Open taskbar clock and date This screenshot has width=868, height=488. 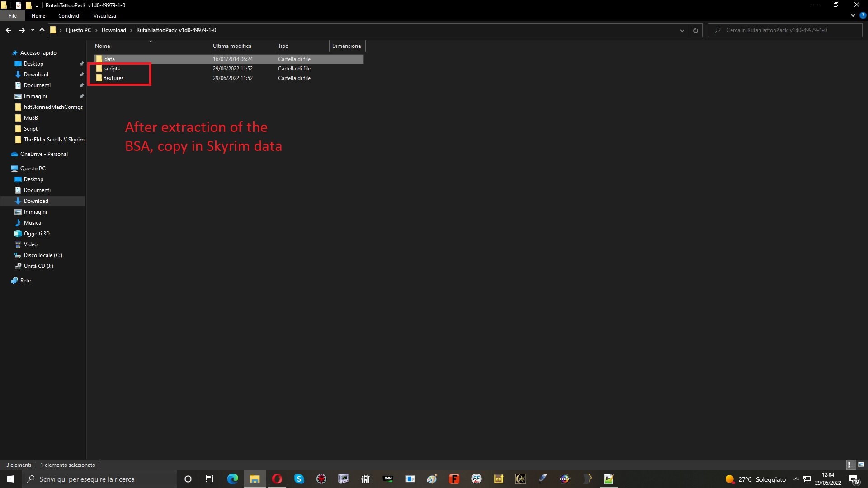[x=828, y=479]
